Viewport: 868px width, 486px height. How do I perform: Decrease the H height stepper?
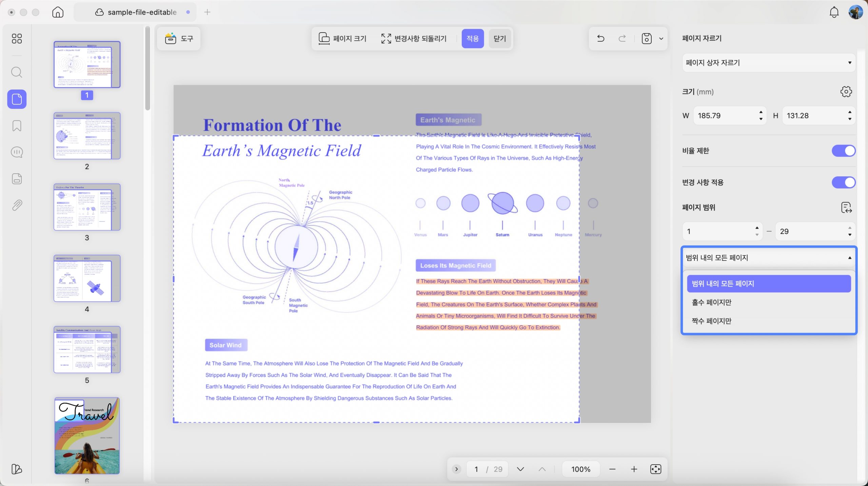point(850,119)
